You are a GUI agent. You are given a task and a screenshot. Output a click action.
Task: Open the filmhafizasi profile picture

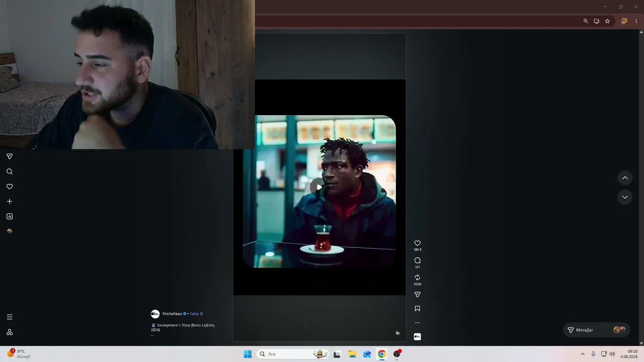pyautogui.click(x=155, y=314)
